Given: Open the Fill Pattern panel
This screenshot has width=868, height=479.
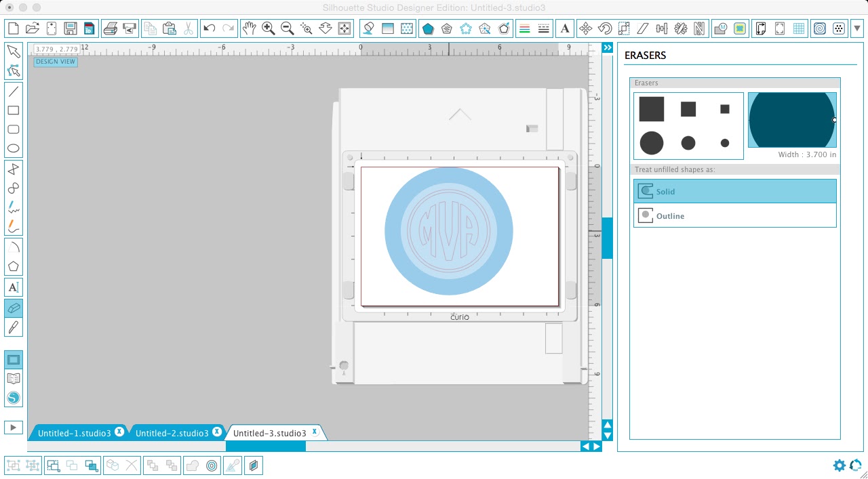Looking at the screenshot, I should pyautogui.click(x=408, y=28).
